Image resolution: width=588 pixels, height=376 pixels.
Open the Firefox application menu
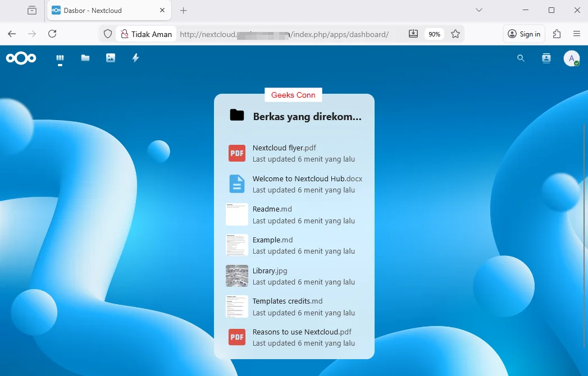tap(577, 34)
